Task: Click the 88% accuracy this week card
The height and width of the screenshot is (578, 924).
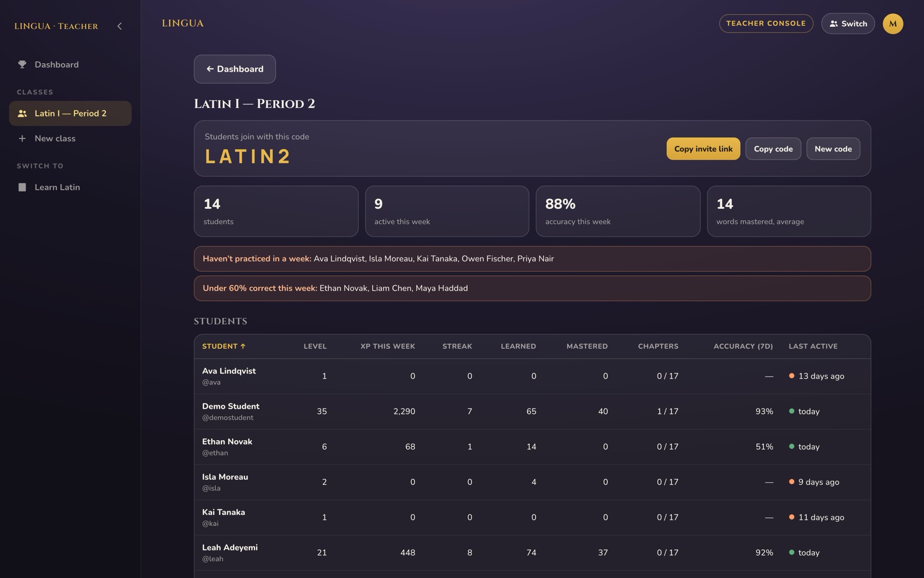Action: 618,211
